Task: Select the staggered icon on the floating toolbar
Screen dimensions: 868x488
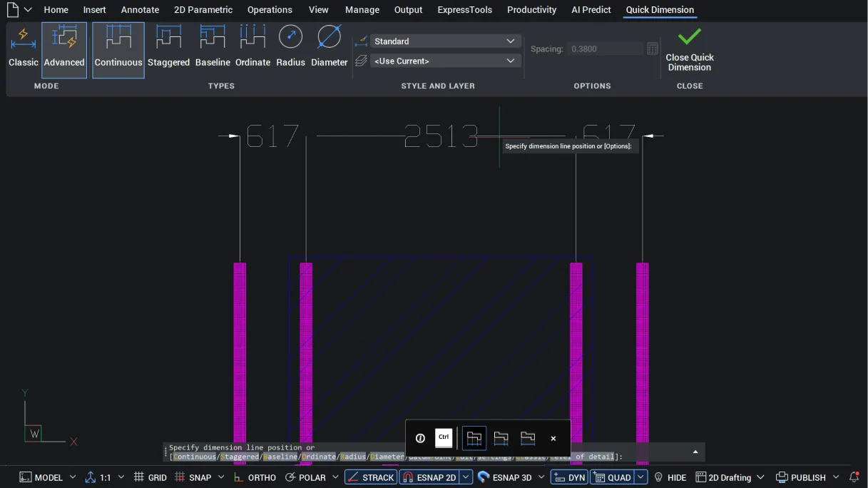Action: [x=501, y=438]
